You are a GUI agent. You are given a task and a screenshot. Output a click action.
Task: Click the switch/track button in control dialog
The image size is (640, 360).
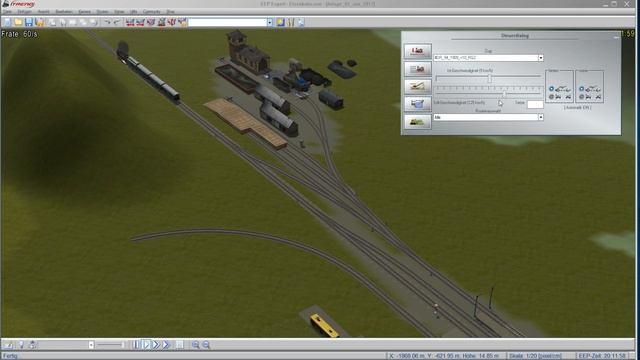pyautogui.click(x=418, y=87)
